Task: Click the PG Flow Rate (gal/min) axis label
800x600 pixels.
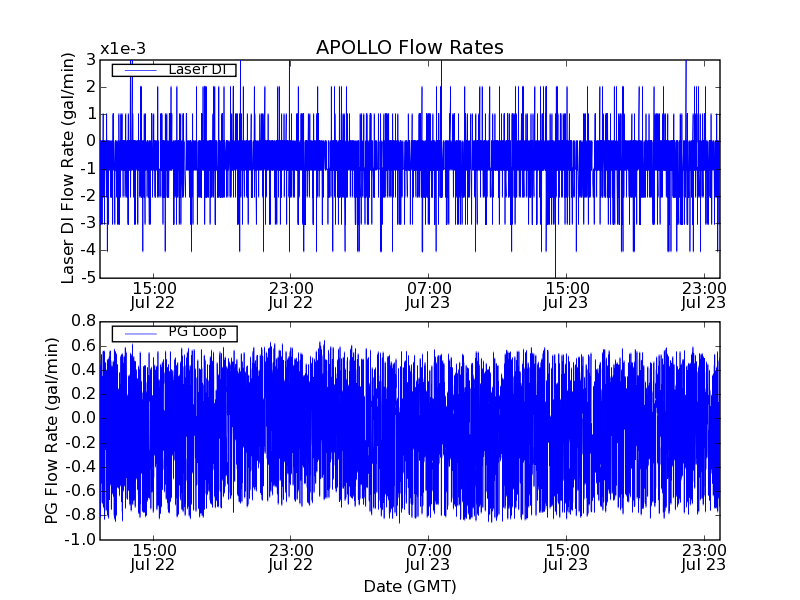Action: [52, 431]
